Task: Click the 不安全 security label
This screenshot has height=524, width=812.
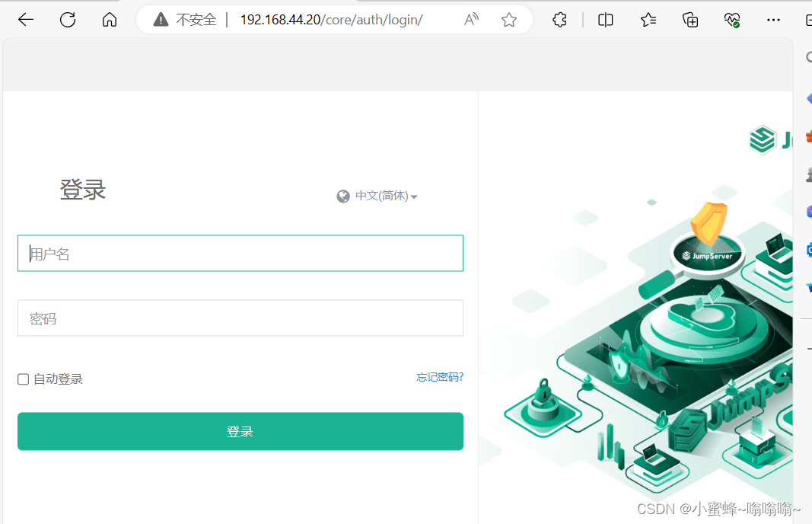Action: click(196, 20)
